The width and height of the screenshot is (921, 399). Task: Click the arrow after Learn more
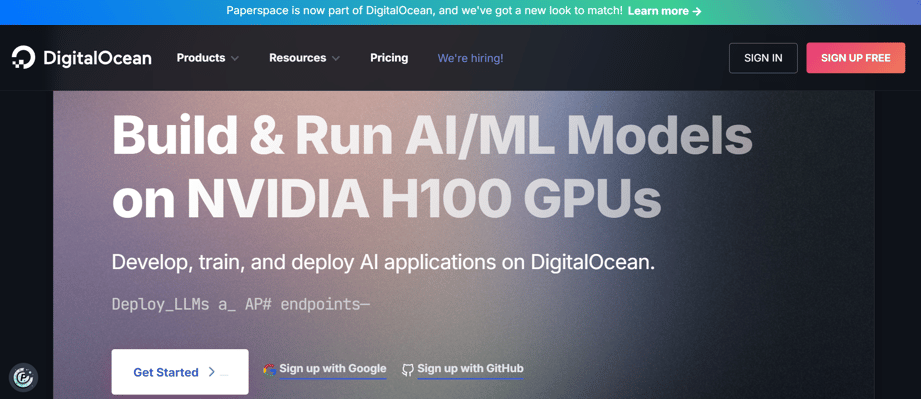(x=697, y=11)
